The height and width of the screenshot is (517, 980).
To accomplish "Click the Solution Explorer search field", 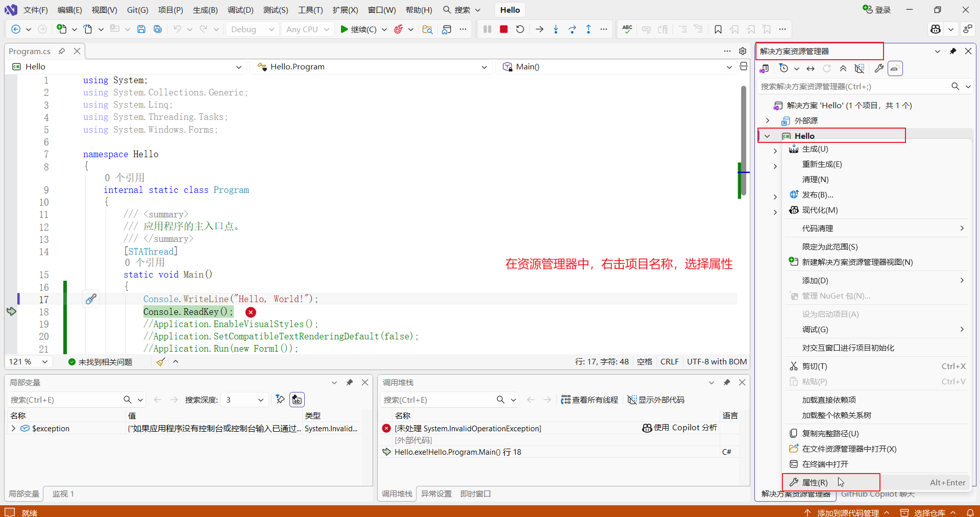I will tap(854, 86).
